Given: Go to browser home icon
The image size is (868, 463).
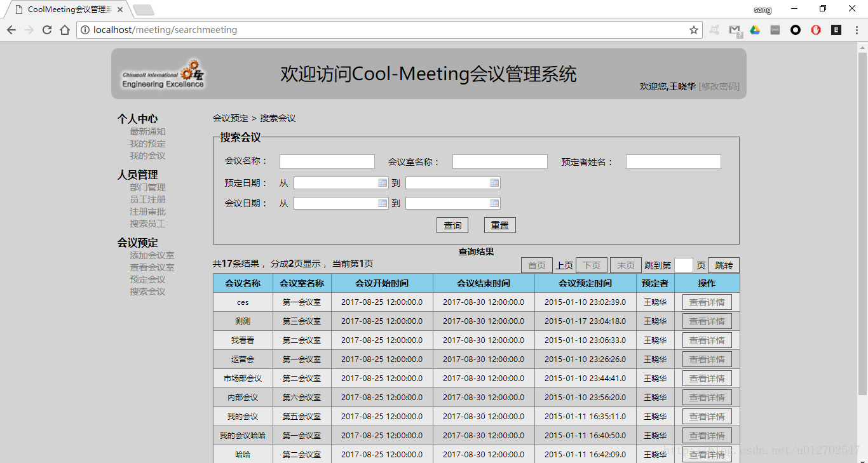Looking at the screenshot, I should coord(65,30).
